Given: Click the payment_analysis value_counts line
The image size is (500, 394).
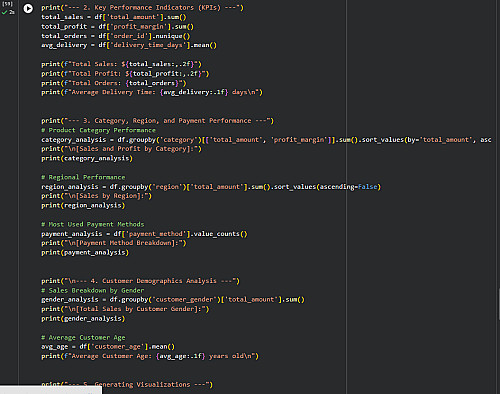Looking at the screenshot, I should click(x=144, y=234).
